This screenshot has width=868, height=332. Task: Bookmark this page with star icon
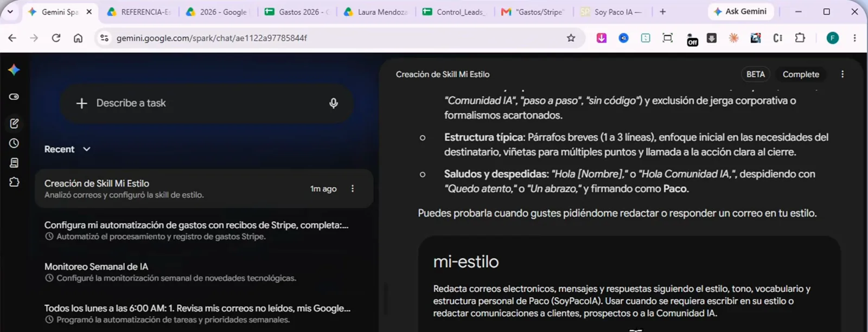click(x=571, y=38)
